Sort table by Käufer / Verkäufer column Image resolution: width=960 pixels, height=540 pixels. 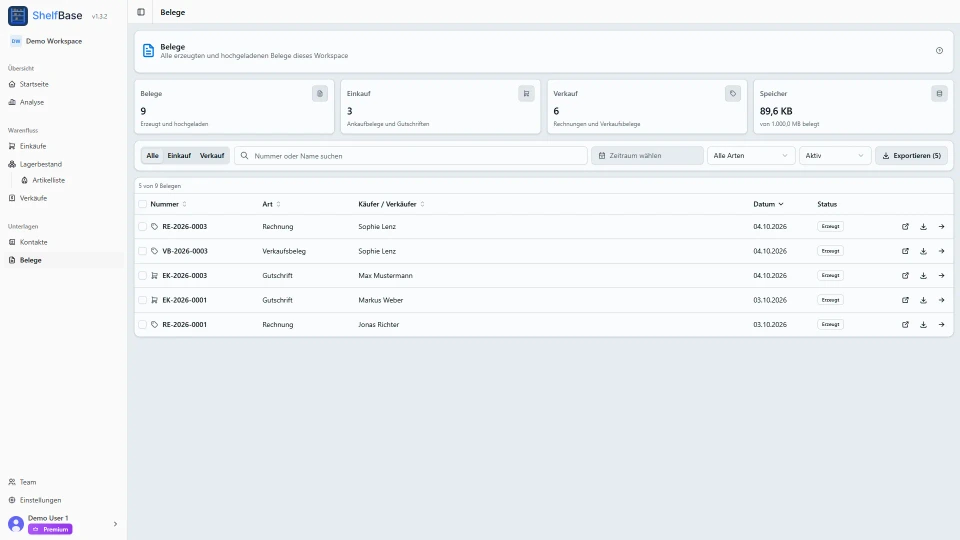tap(391, 204)
